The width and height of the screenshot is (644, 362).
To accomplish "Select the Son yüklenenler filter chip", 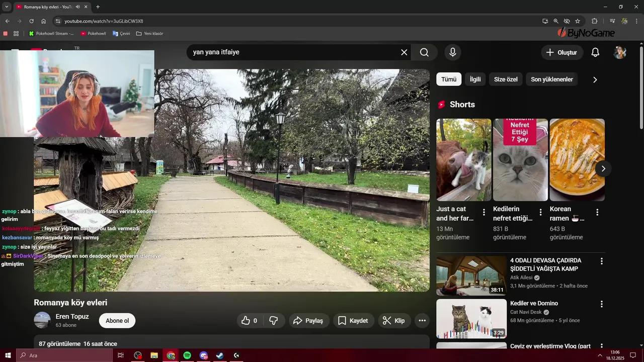I will click(552, 79).
